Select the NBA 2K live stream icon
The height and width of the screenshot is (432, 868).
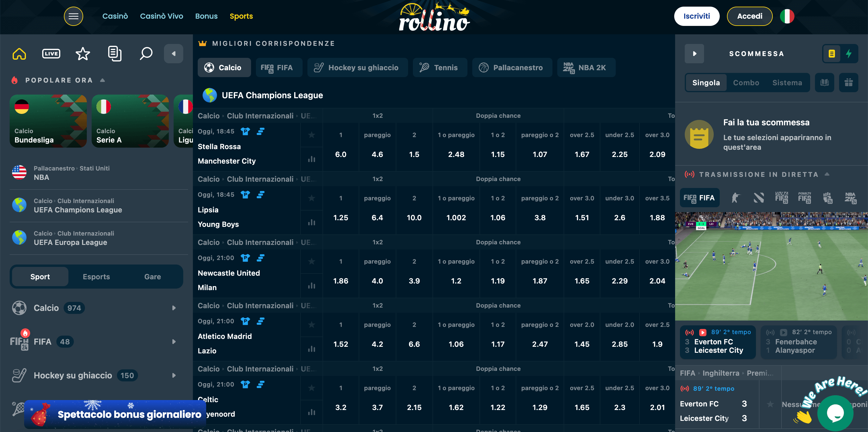click(x=850, y=198)
